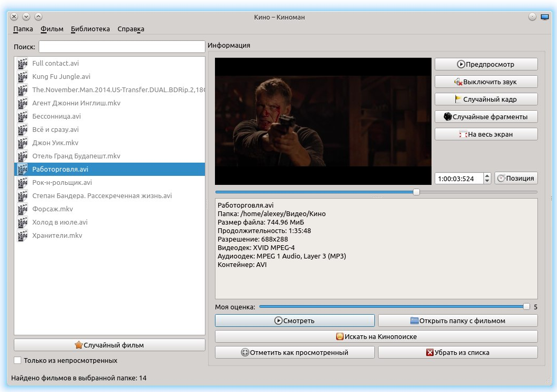Mute sound via Выключить звук
The image size is (557, 392).
(x=486, y=82)
